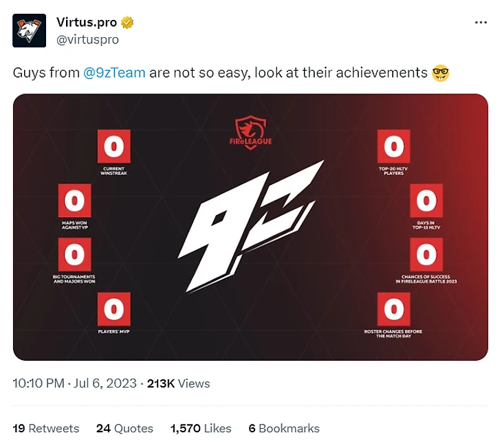Open the 9z achievements image
Image resolution: width=502 pixels, height=448 pixels.
click(x=250, y=227)
